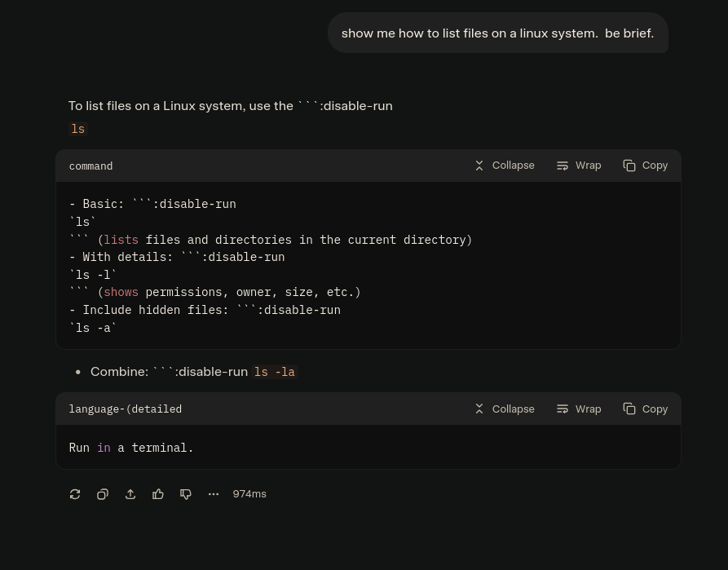
Task: Click the 'lists files and directories' code line
Action: point(271,240)
